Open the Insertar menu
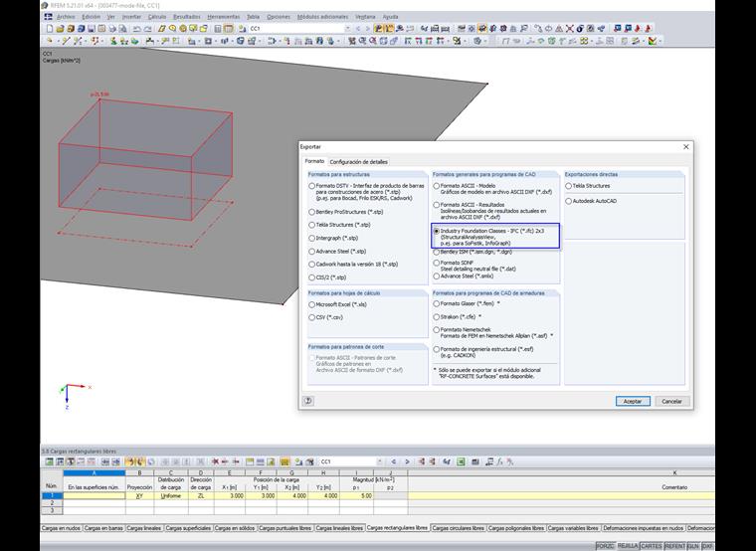 [131, 17]
